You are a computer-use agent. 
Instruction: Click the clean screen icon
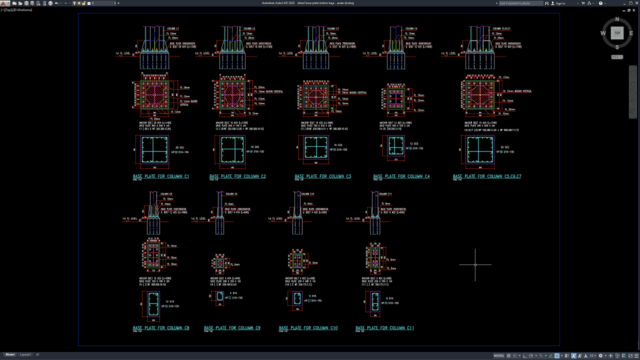(631, 356)
